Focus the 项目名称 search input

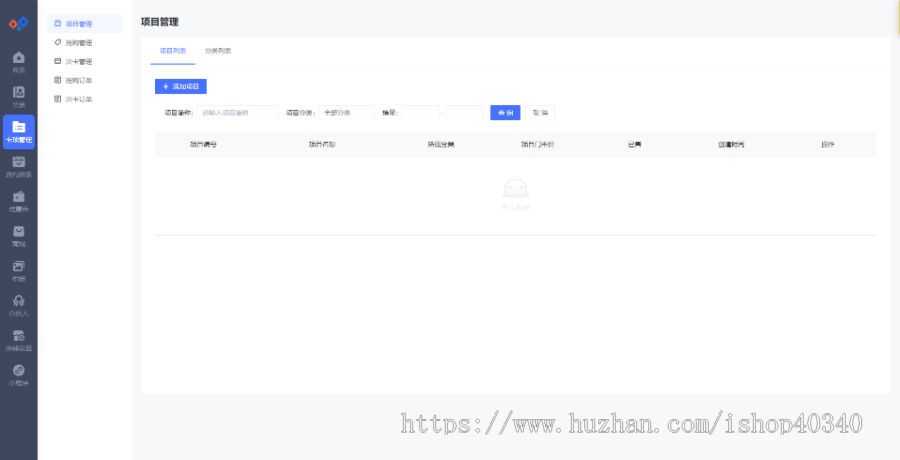pos(238,113)
